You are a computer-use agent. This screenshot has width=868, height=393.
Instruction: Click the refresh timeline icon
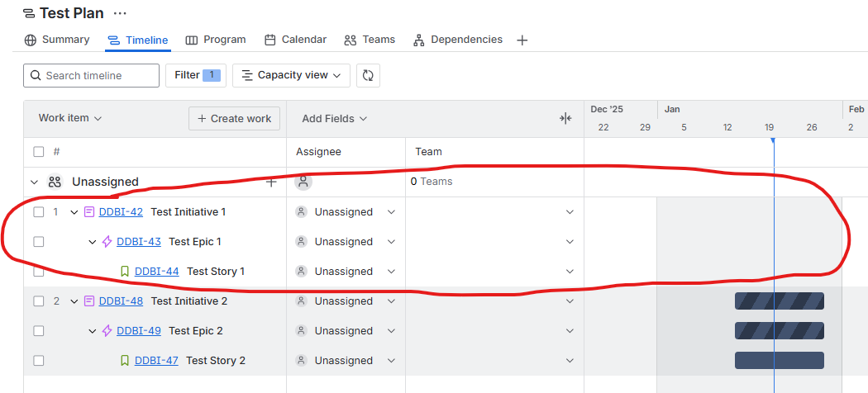point(368,75)
